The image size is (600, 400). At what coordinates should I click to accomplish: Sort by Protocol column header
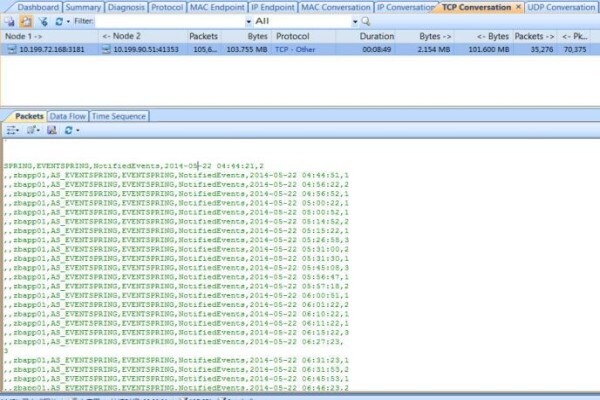[x=303, y=36]
